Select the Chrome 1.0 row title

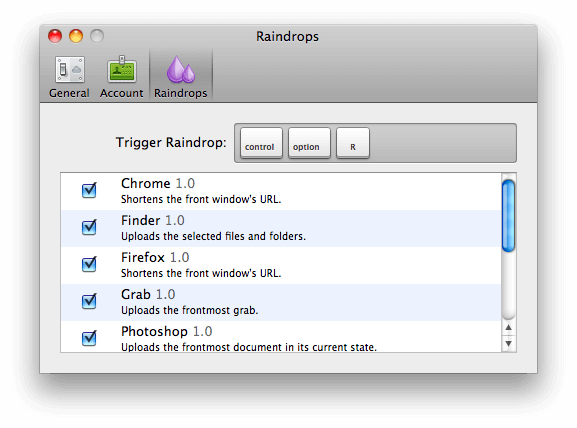158,183
